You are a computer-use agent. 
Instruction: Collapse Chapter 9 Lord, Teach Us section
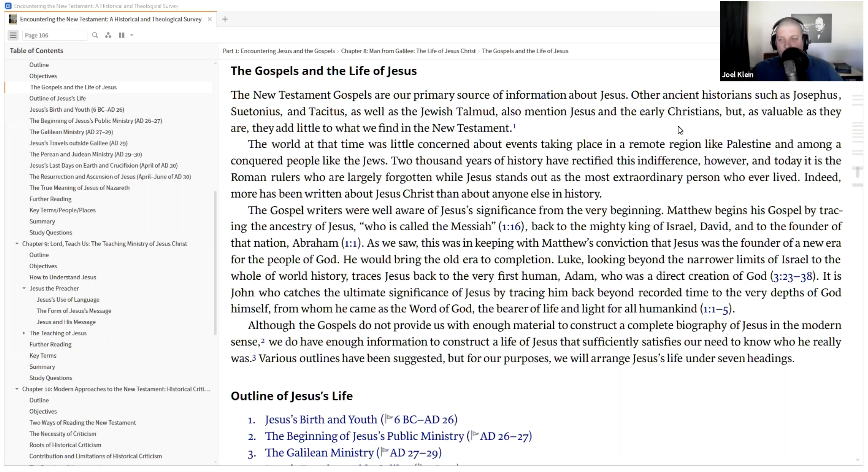point(17,244)
